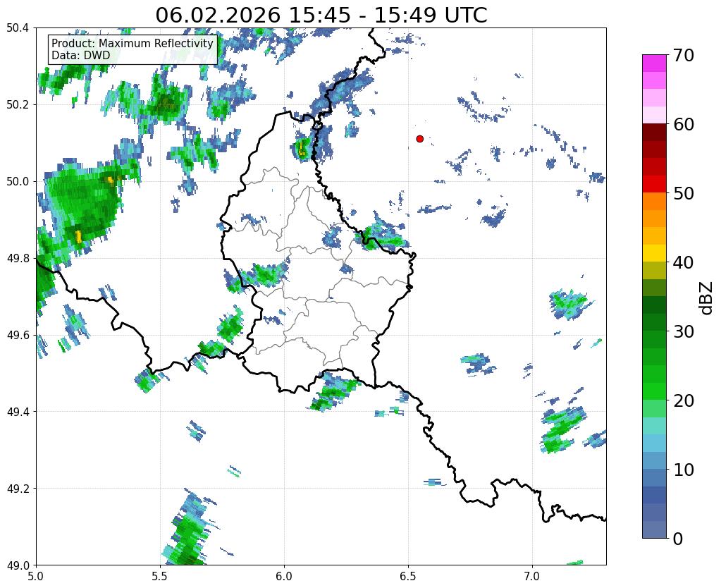Click the magenta top segment of colorbar
Screen dimensions: 721x588
654,63
